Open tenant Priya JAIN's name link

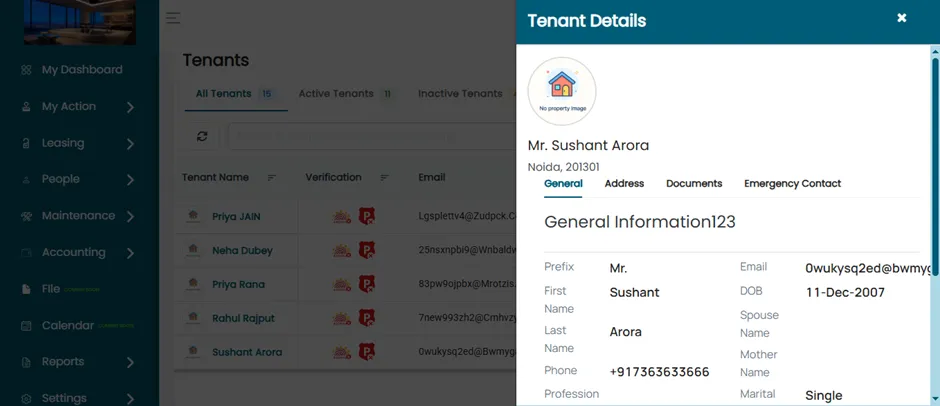tap(236, 217)
